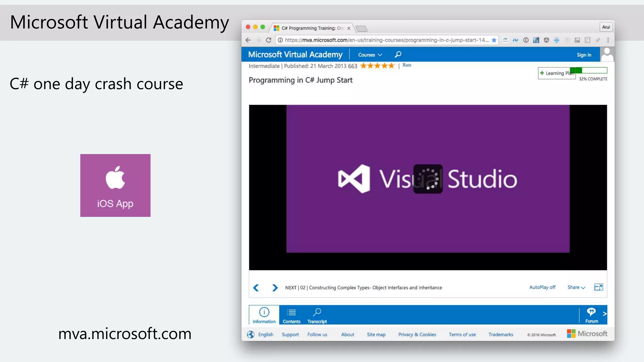The image size is (644, 362).
Task: Expand the arrow next to Forum
Action: tap(605, 314)
